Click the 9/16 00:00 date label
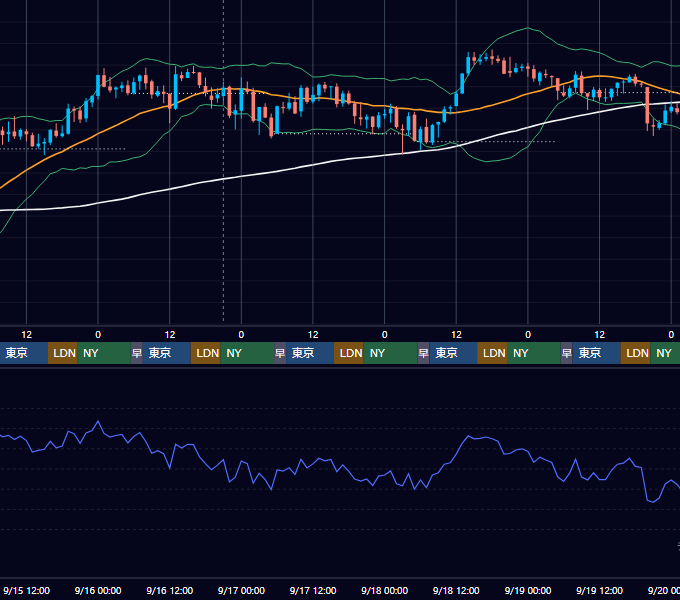 (x=98, y=590)
